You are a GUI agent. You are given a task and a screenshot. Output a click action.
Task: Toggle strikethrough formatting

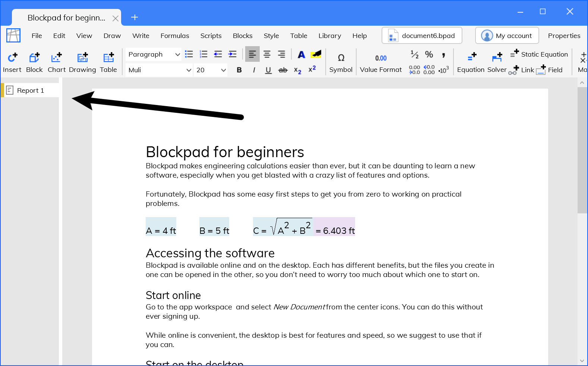point(283,70)
